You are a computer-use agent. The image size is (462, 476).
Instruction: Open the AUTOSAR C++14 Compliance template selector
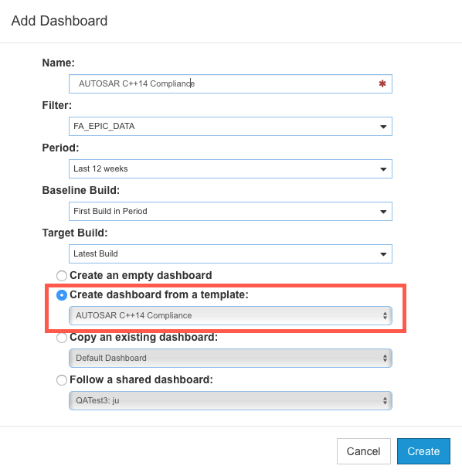pyautogui.click(x=230, y=316)
